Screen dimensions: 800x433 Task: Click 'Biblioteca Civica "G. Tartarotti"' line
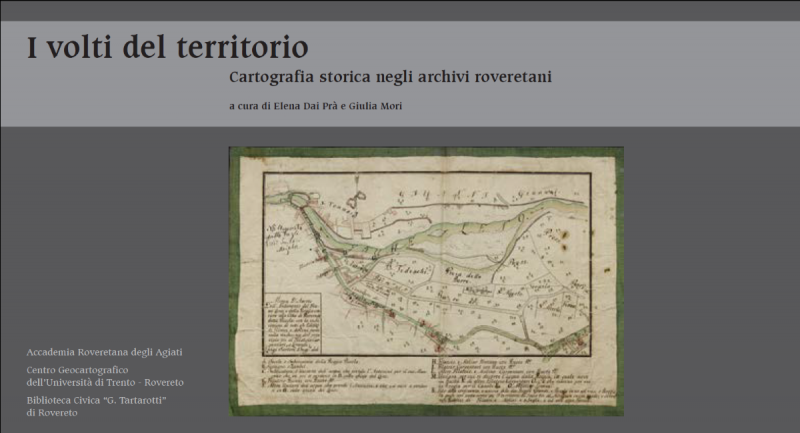pos(96,400)
